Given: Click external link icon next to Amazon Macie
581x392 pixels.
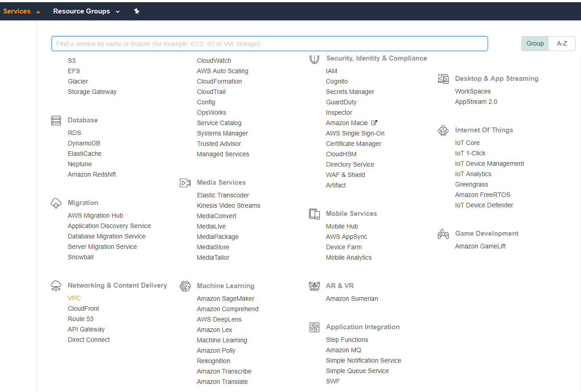Looking at the screenshot, I should coord(374,122).
